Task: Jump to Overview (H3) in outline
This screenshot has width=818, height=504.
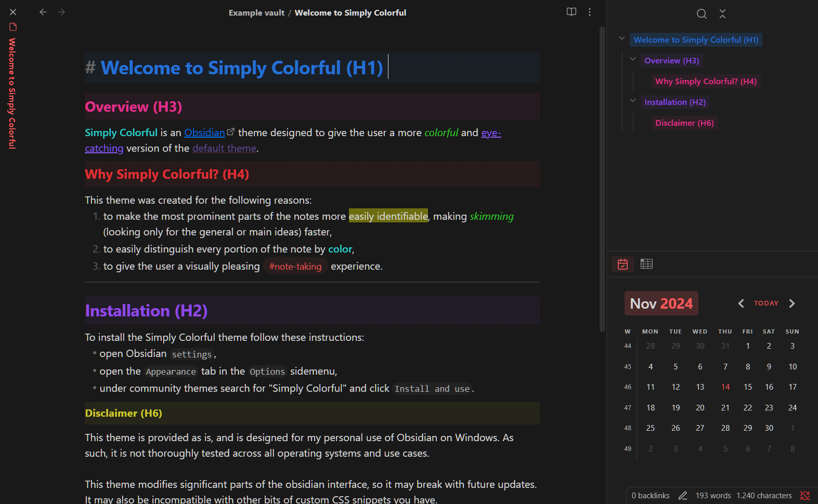Action: coord(672,61)
